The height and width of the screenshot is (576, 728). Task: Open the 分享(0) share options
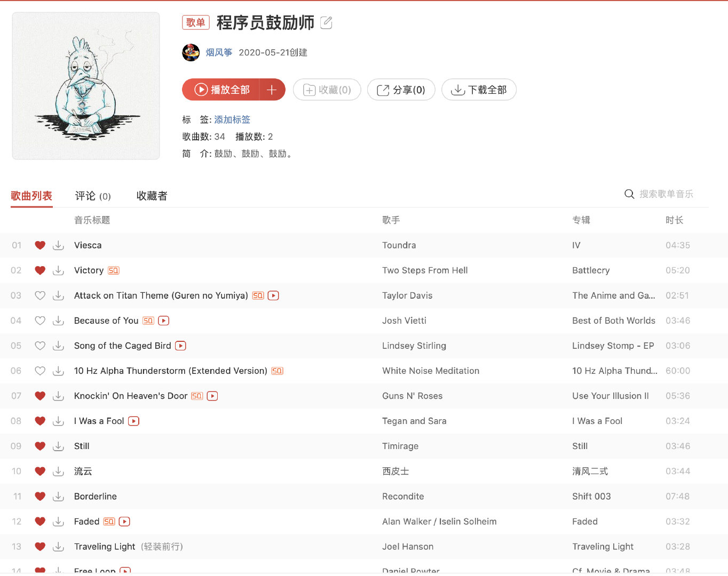pos(401,90)
